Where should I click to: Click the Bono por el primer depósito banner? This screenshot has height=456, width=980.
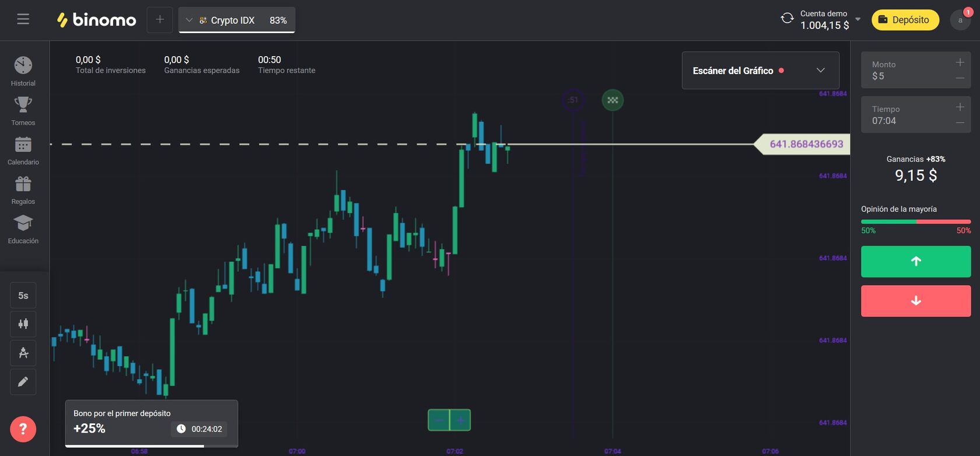coord(152,423)
